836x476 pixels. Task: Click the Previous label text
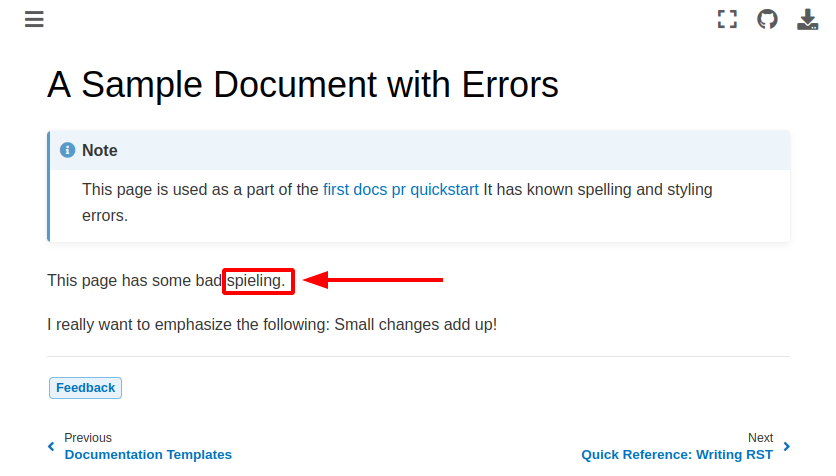(x=88, y=438)
